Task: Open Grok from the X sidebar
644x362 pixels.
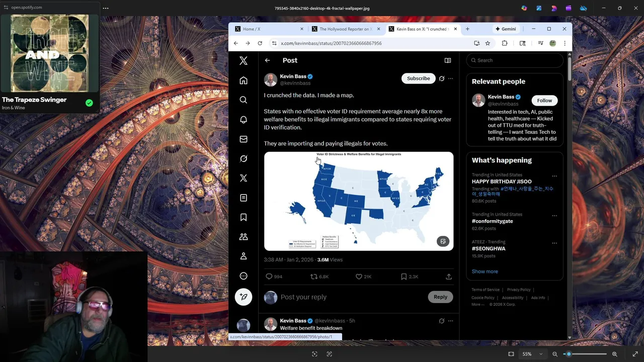Action: coord(244,159)
